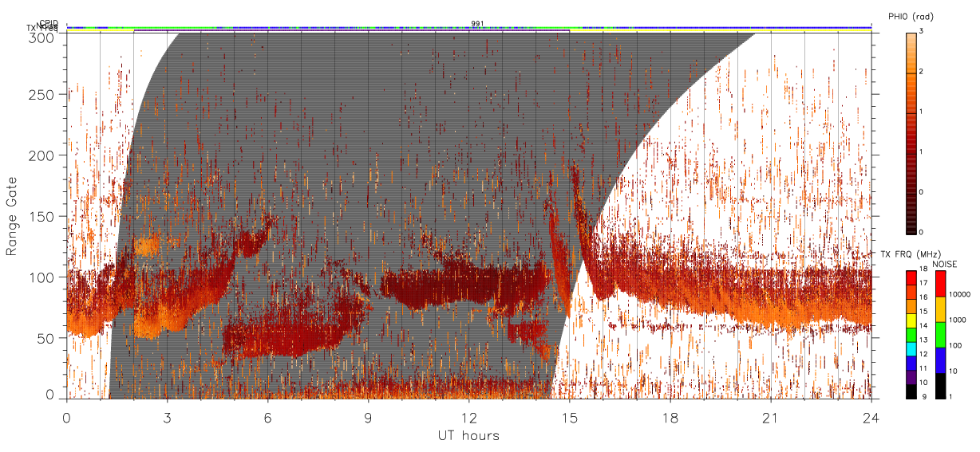Click the red top swatch in NOISE legend

(x=941, y=283)
